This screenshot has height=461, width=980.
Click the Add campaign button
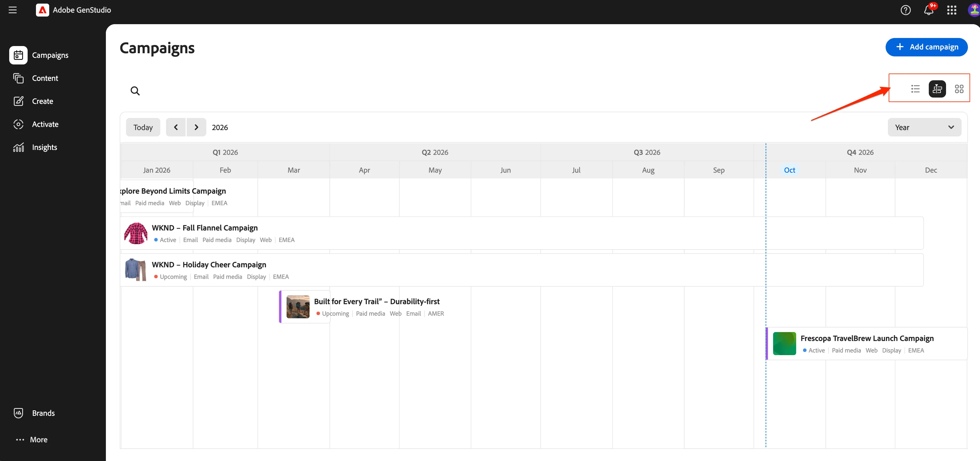click(926, 47)
